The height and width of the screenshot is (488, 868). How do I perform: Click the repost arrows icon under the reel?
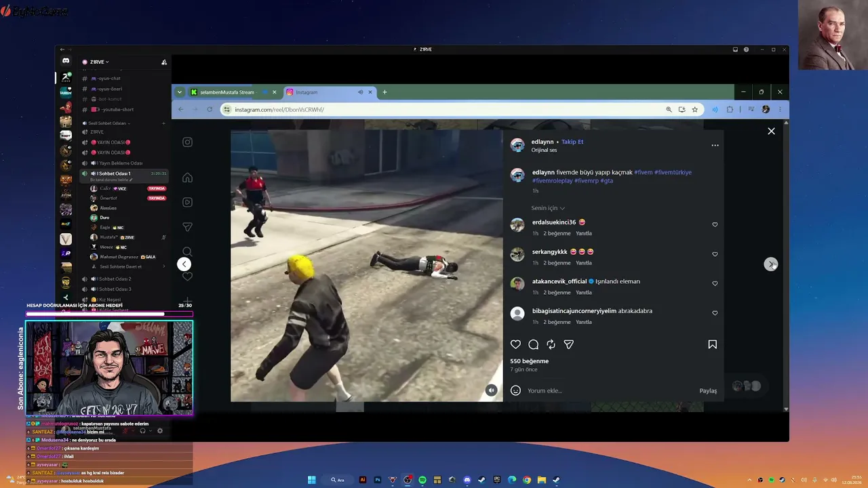coord(551,344)
